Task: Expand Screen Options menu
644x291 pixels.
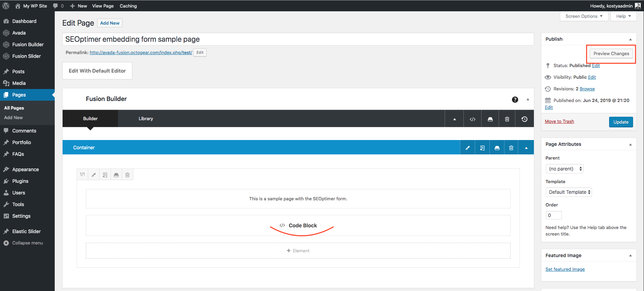Action: (584, 16)
